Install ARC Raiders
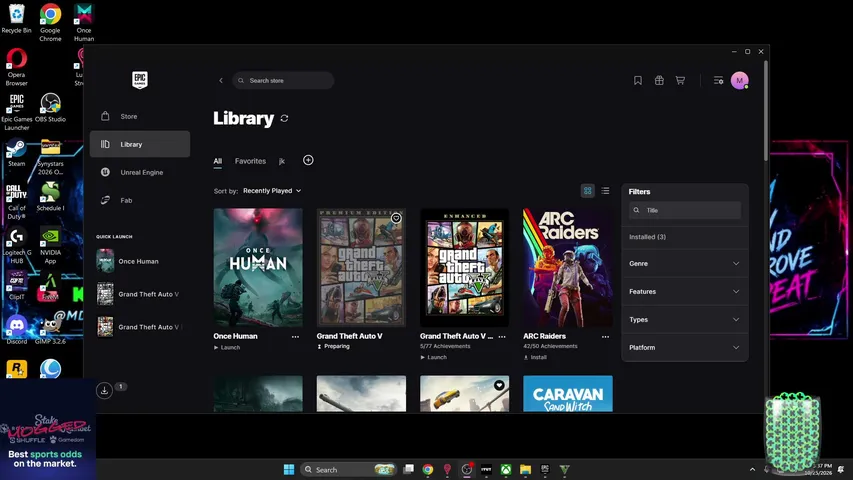 pos(535,358)
